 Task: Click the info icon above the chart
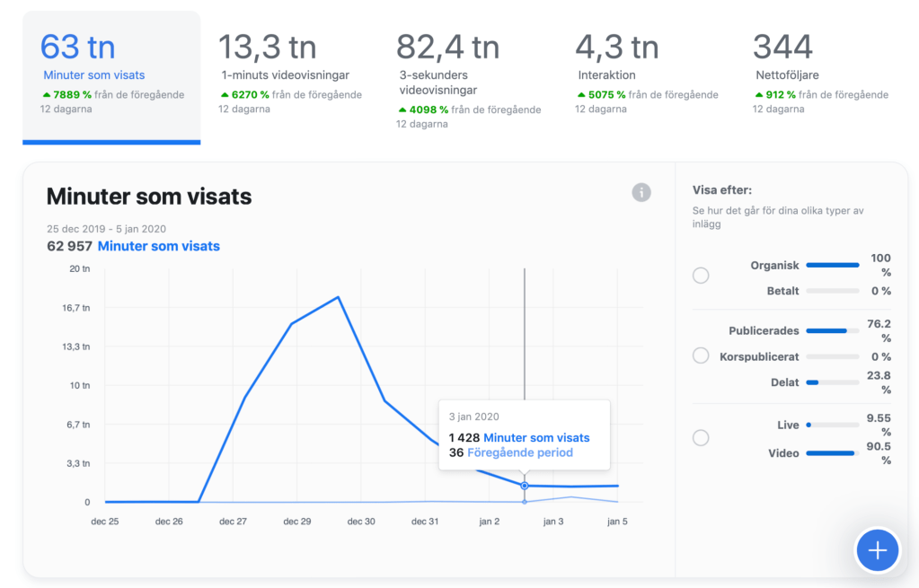pyautogui.click(x=641, y=192)
